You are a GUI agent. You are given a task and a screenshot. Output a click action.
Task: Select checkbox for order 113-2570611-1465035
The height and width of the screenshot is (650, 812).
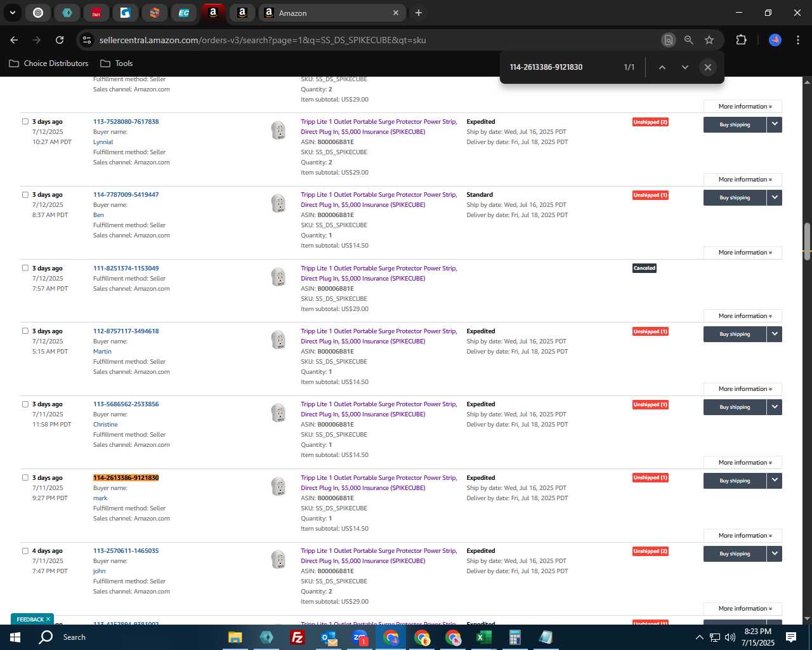[x=25, y=550]
